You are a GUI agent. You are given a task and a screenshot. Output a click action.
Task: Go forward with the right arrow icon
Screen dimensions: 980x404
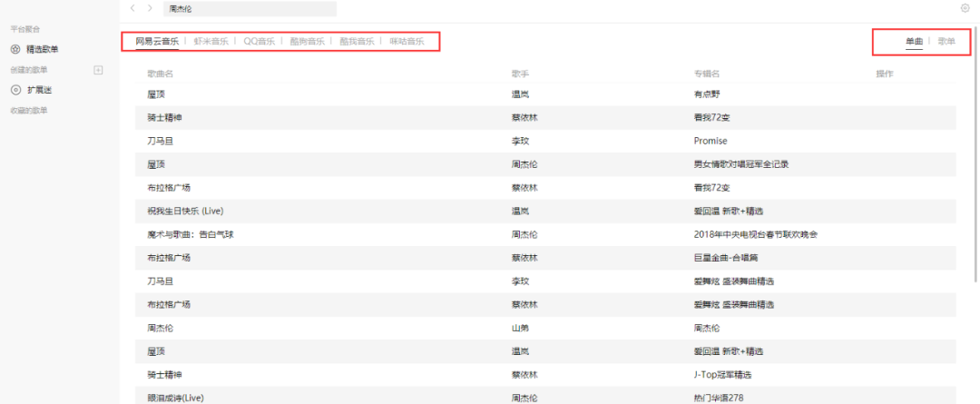coord(150,8)
